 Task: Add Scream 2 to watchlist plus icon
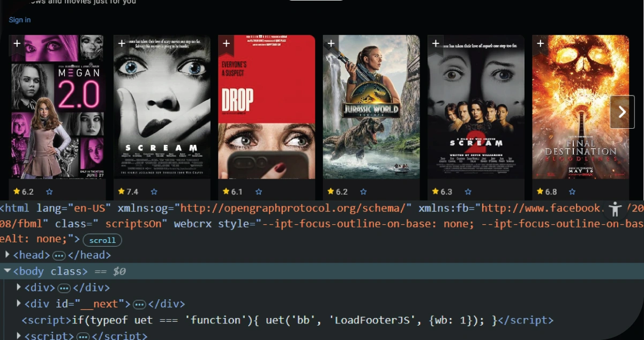point(435,43)
